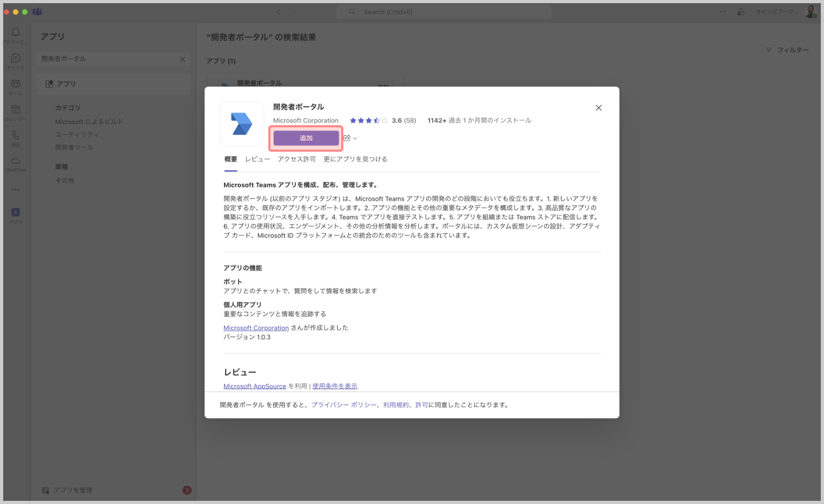Select the 更にアプリを見つける tab
The image size is (824, 504).
(355, 159)
